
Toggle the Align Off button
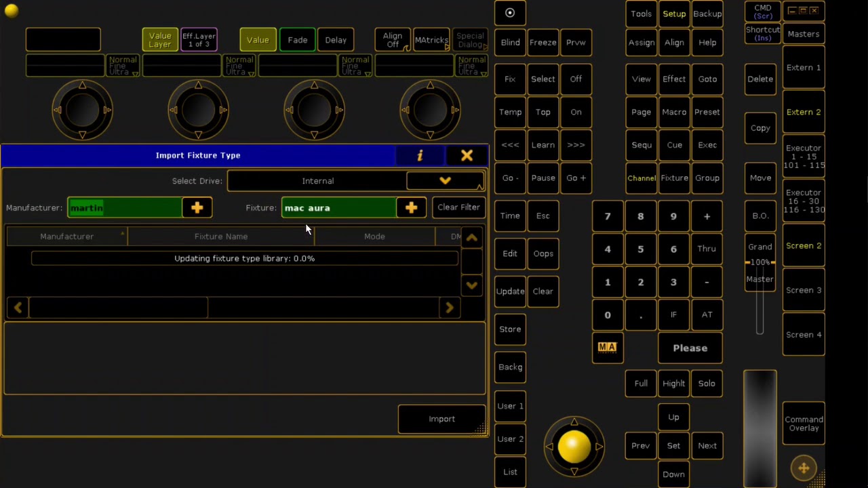(393, 40)
